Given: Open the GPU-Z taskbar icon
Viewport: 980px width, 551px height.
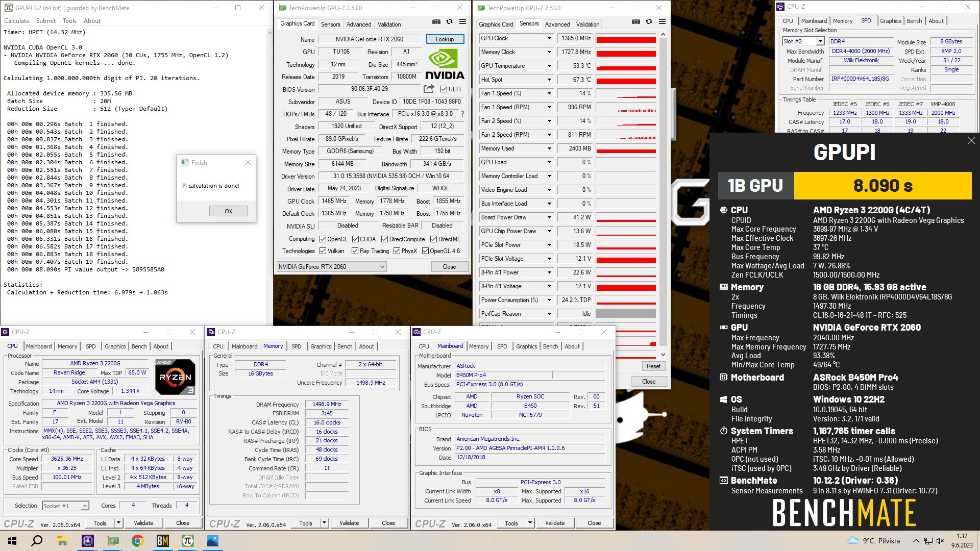Looking at the screenshot, I should pos(113,541).
